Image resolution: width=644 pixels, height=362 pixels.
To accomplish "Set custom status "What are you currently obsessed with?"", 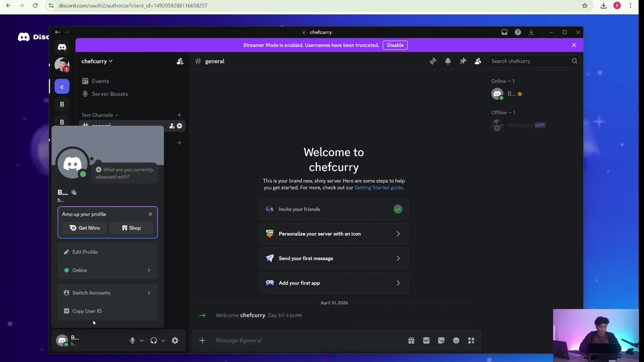I will coord(125,173).
